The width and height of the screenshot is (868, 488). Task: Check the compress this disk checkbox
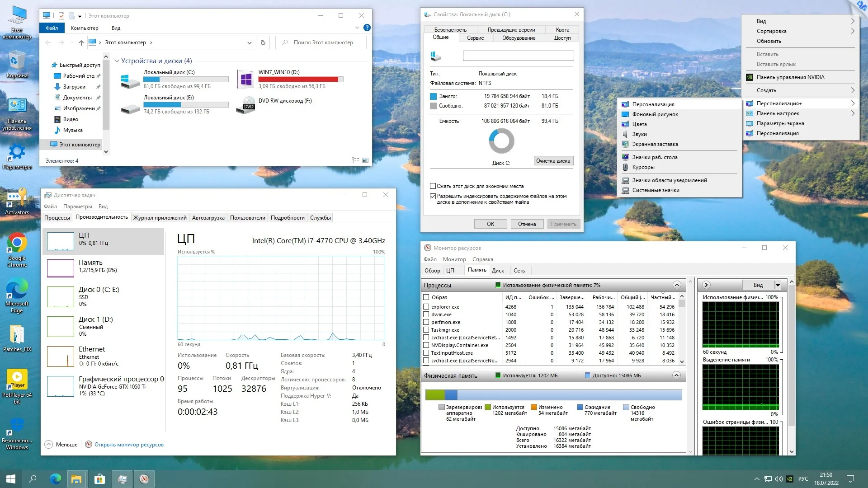(433, 186)
